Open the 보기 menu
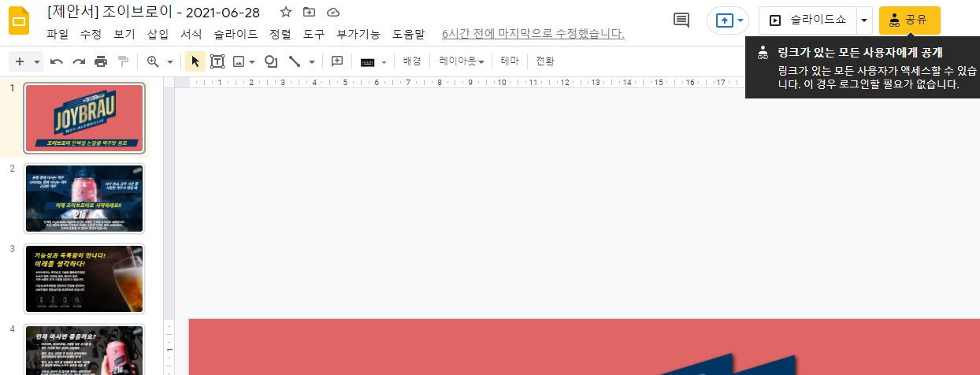The image size is (980, 375). 124,34
